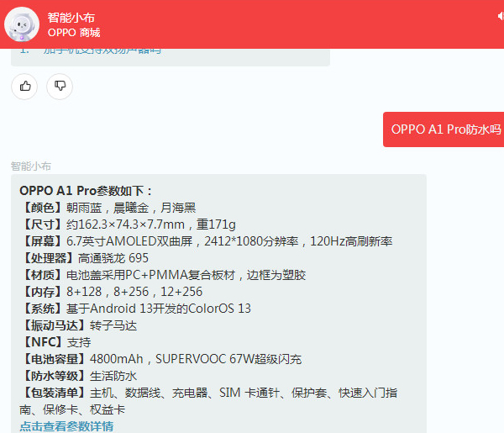Image resolution: width=504 pixels, height=433 pixels.
Task: Click the 【尺寸】 dimensions spec line
Action: 128,224
